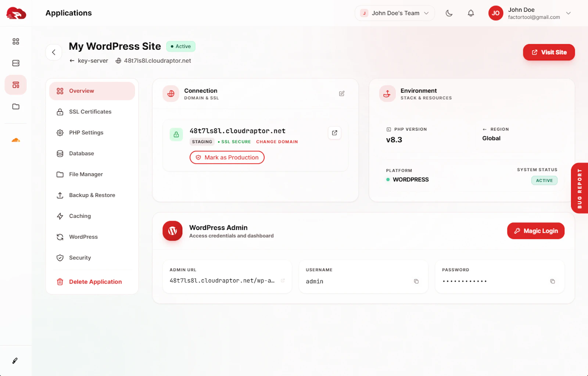Screen dimensions: 588x376
Task: Go back with the arrow button
Action: coord(54,52)
